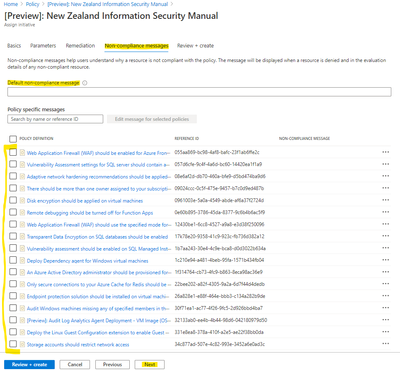Screen dimensions: 400x371
Task: Open ellipsis menu for SQL Managed Instance vulnerability row
Action: point(386,248)
